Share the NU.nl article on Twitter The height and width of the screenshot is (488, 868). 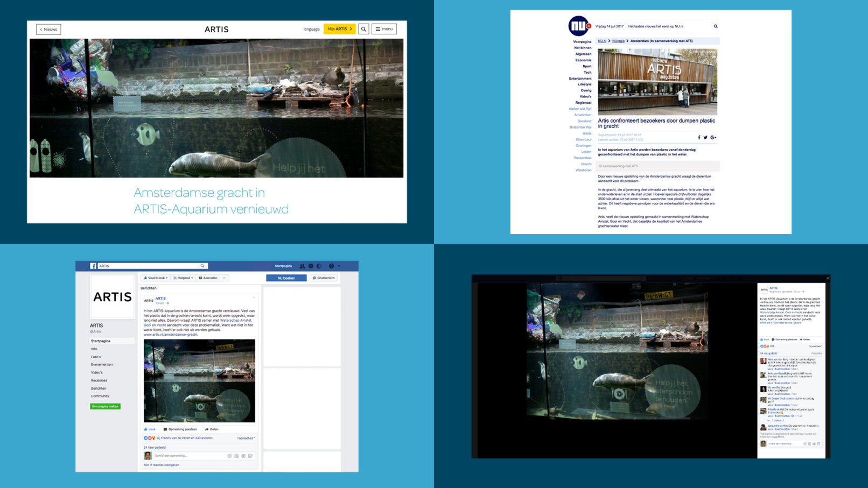click(705, 138)
